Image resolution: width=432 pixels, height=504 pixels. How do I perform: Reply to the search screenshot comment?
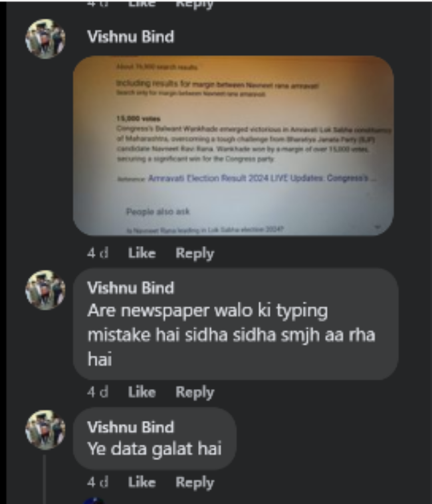pyautogui.click(x=195, y=253)
